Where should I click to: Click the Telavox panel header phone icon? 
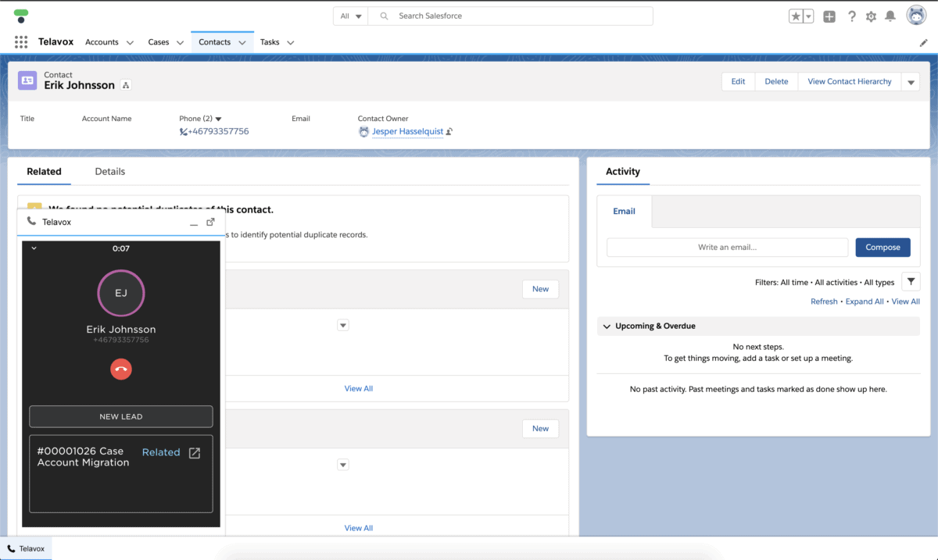(31, 222)
